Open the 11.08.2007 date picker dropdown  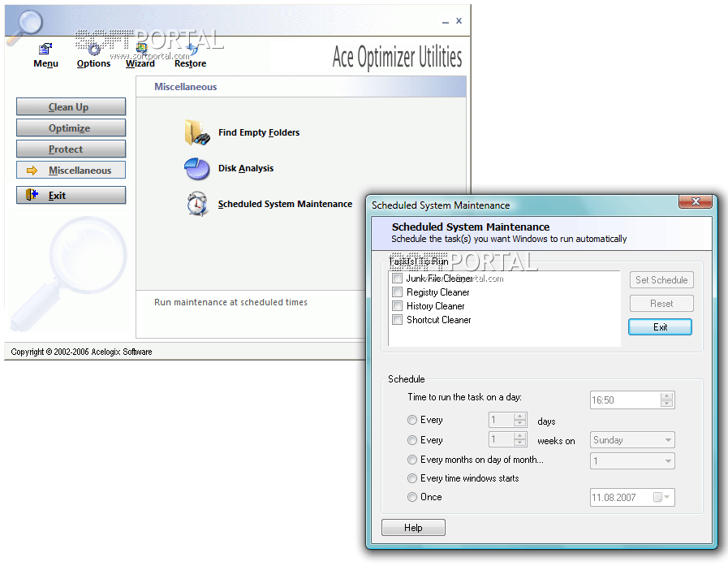[668, 497]
